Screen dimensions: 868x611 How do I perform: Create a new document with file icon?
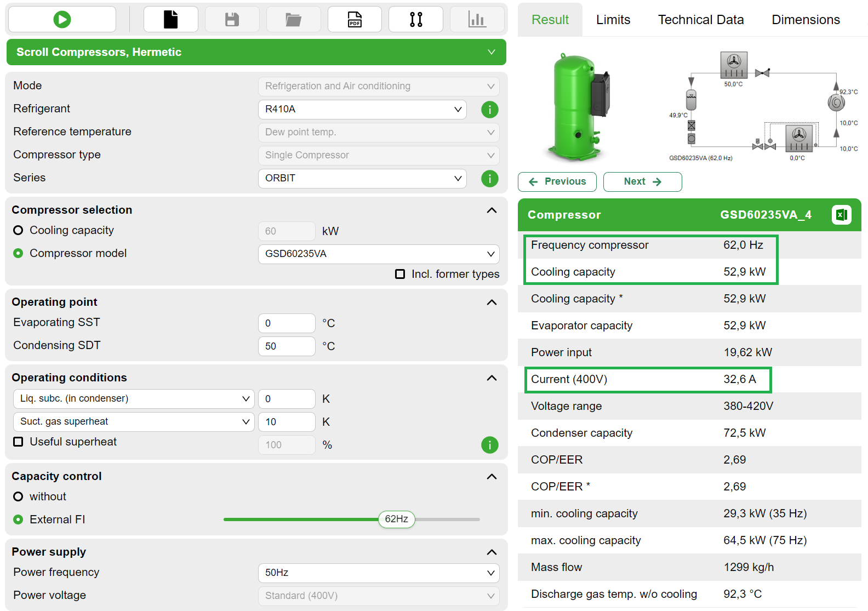point(171,20)
